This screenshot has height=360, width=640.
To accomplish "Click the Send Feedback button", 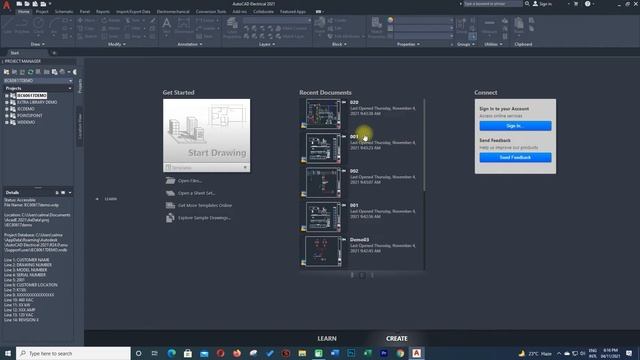I will click(x=515, y=157).
